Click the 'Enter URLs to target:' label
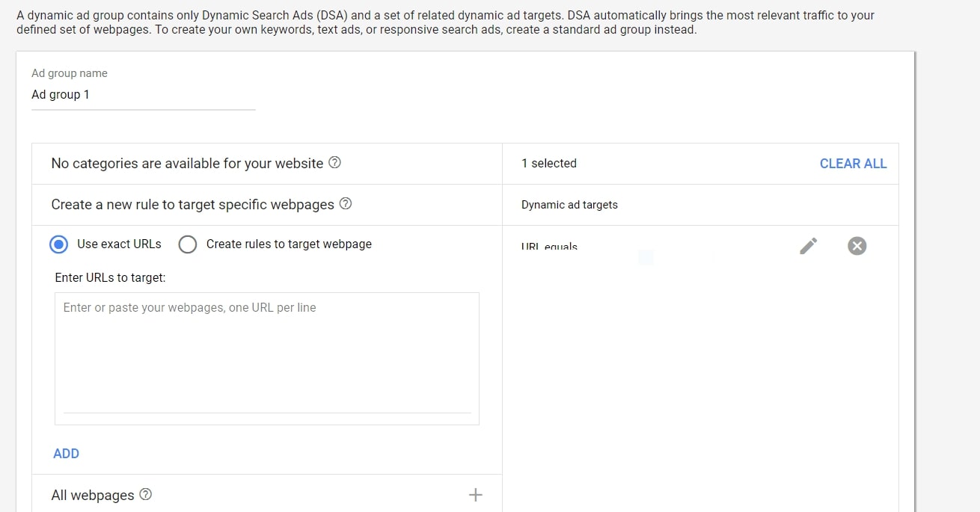The width and height of the screenshot is (980, 512). coord(110,277)
